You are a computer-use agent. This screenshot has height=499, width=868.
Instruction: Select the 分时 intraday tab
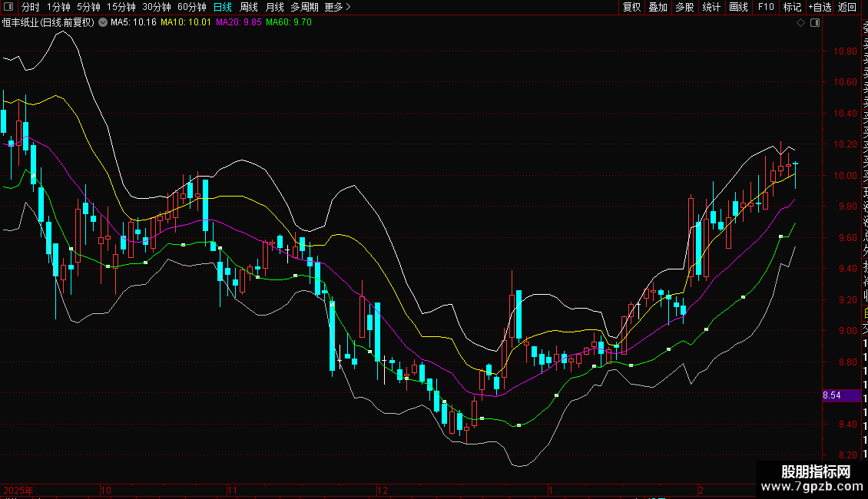click(30, 7)
